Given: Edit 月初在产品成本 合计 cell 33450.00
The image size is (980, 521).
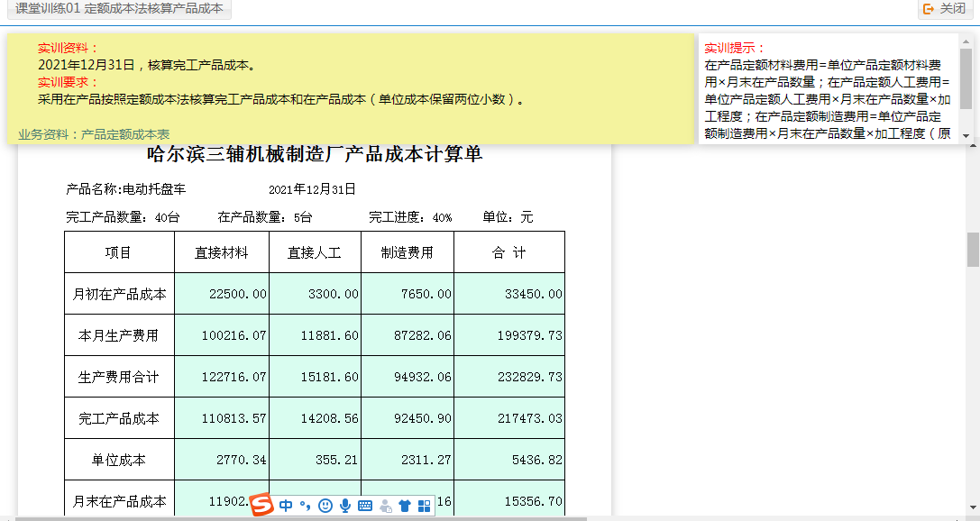Looking at the screenshot, I should coord(509,294).
